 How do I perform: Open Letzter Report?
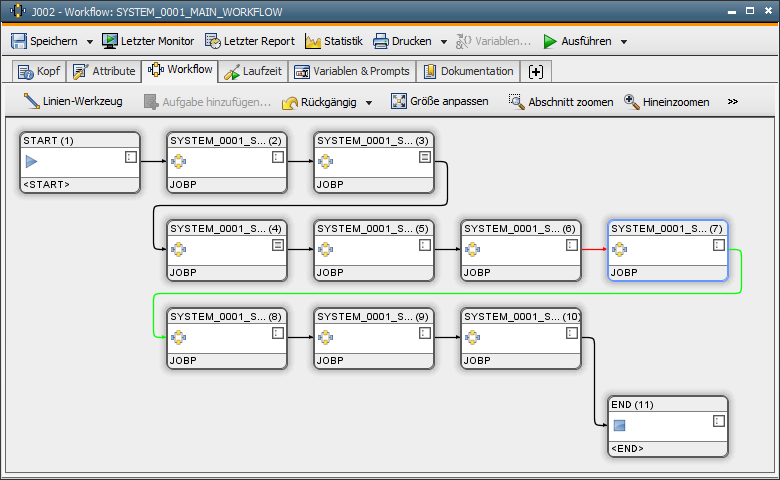point(250,41)
